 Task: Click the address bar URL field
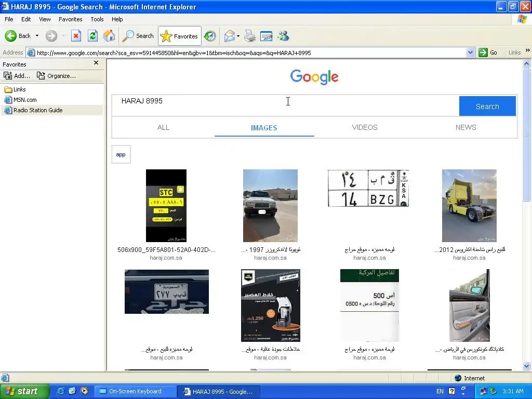pos(246,52)
